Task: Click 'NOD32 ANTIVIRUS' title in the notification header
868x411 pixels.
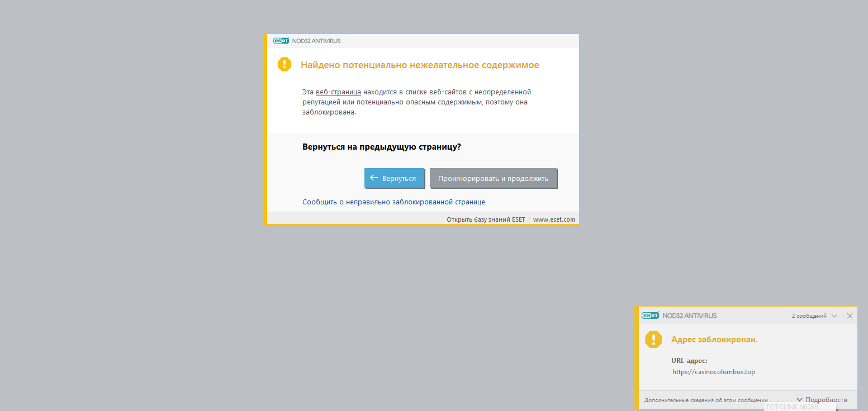Action: click(x=689, y=316)
